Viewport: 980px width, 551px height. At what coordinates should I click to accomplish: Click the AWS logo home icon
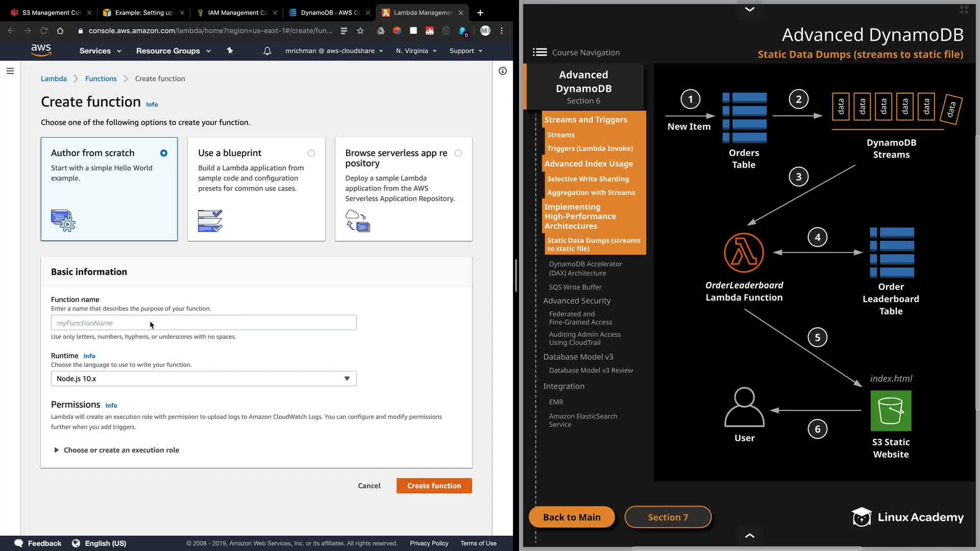click(x=41, y=50)
